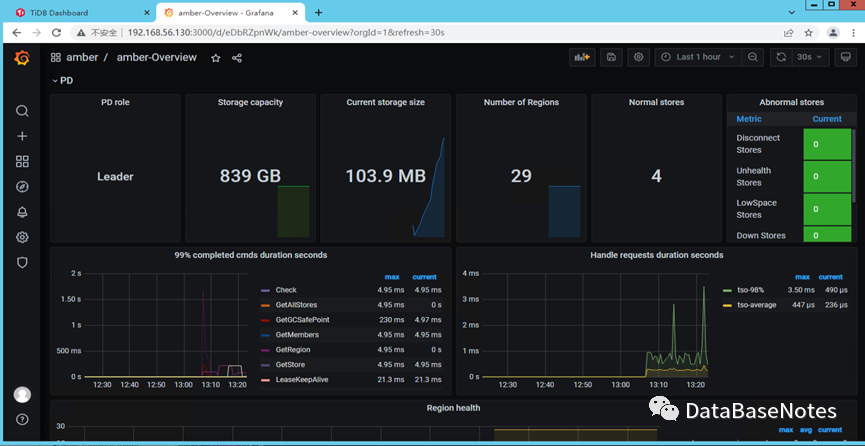Open the Help question mark icon
The width and height of the screenshot is (865, 446).
(x=22, y=418)
